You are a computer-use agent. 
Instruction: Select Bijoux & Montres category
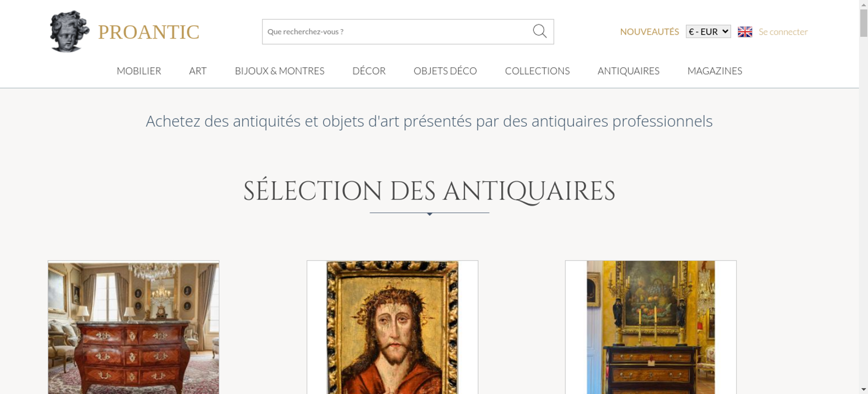coord(279,71)
